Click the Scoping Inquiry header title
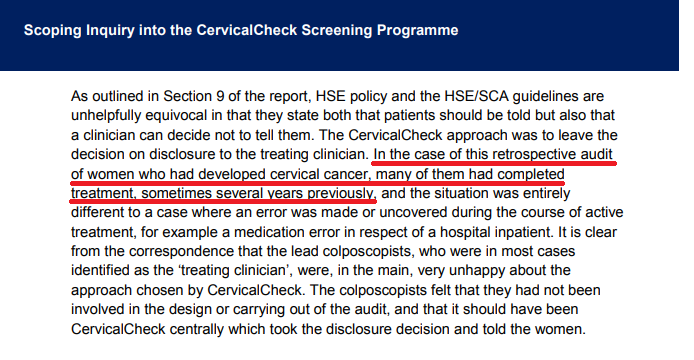 tap(241, 30)
